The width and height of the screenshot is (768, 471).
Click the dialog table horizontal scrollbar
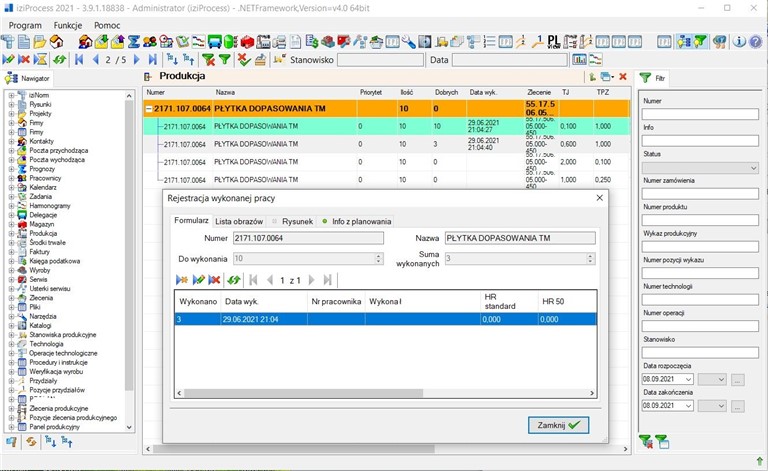point(303,393)
